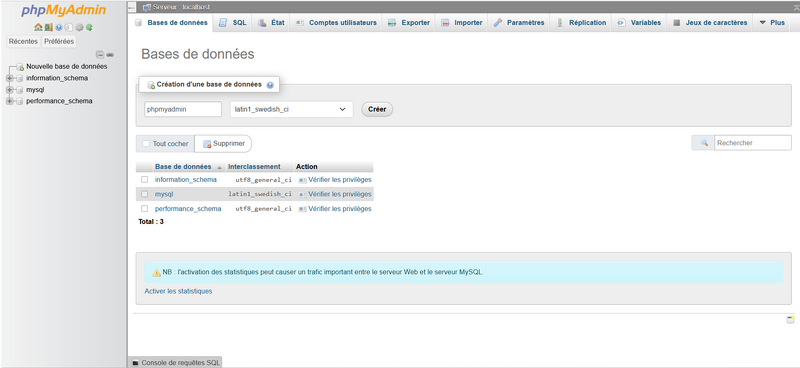800x368 pixels.
Task: Open performance_schema link in the table
Action: point(188,209)
